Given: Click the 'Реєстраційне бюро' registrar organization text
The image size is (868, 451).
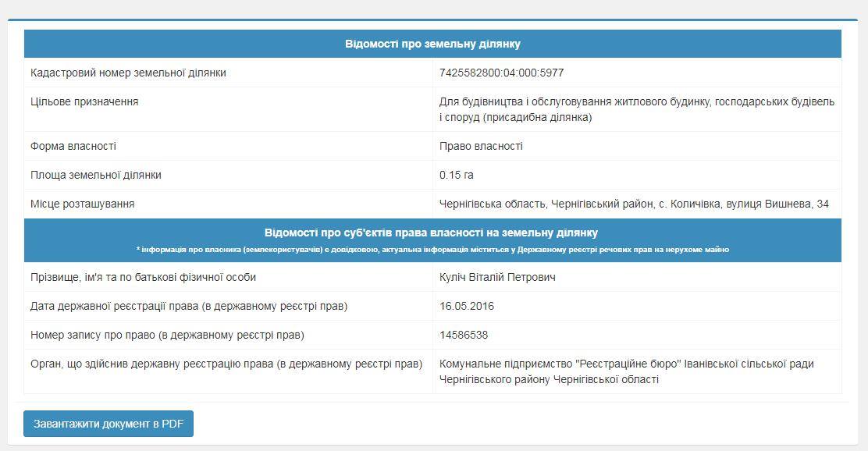Looking at the screenshot, I should pos(627,371).
